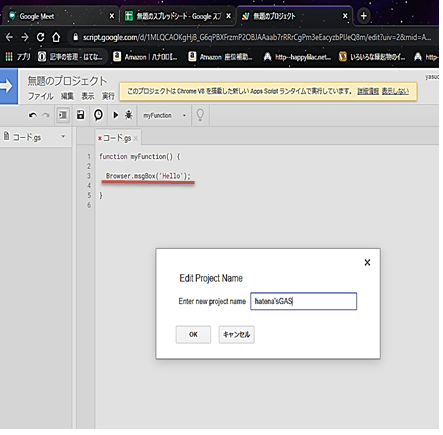Open the 実行 menu
Screen dimensions: 443x435
pos(108,96)
